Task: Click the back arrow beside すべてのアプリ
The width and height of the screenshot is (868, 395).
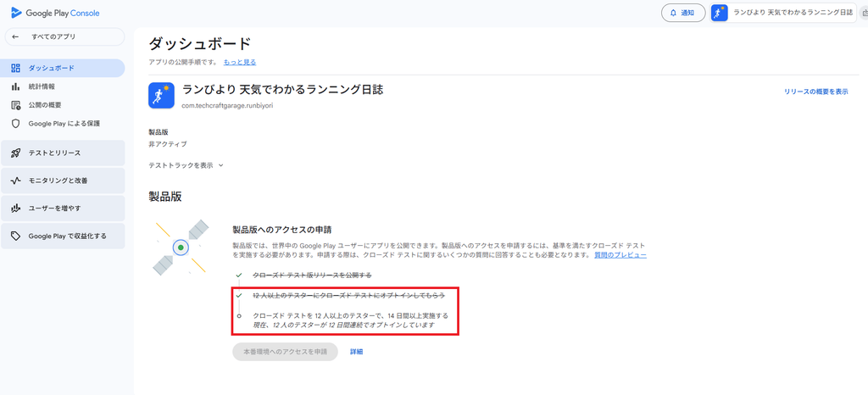Action: click(x=15, y=37)
